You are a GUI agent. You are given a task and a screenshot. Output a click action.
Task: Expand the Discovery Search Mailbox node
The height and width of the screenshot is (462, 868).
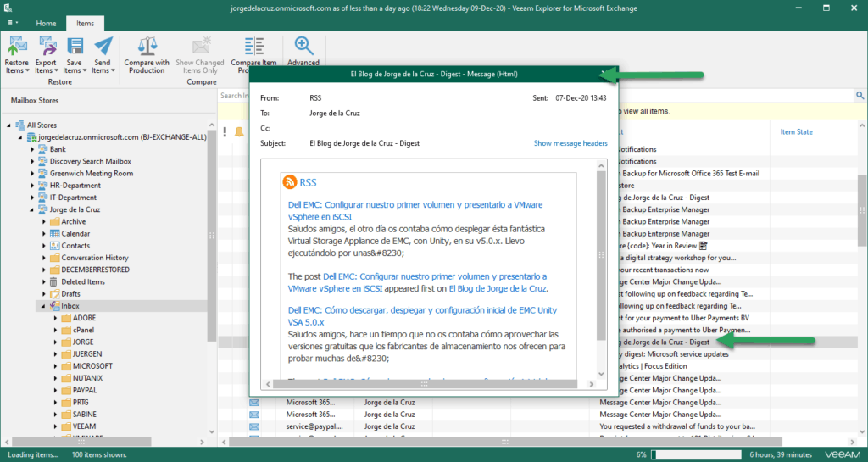(32, 162)
